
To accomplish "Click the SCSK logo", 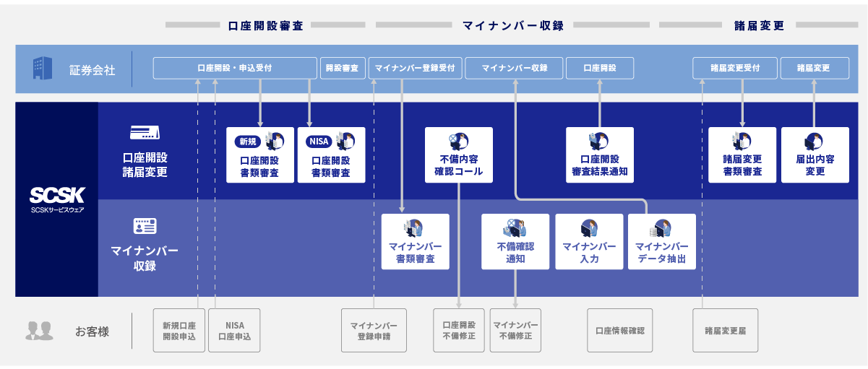I will point(57,195).
